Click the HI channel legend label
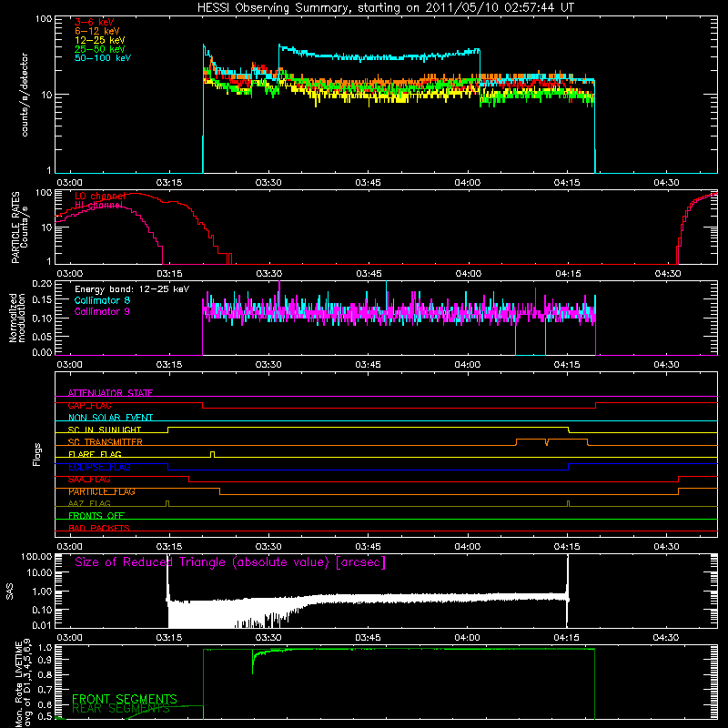Screen dimensions: 728x728 [x=99, y=205]
